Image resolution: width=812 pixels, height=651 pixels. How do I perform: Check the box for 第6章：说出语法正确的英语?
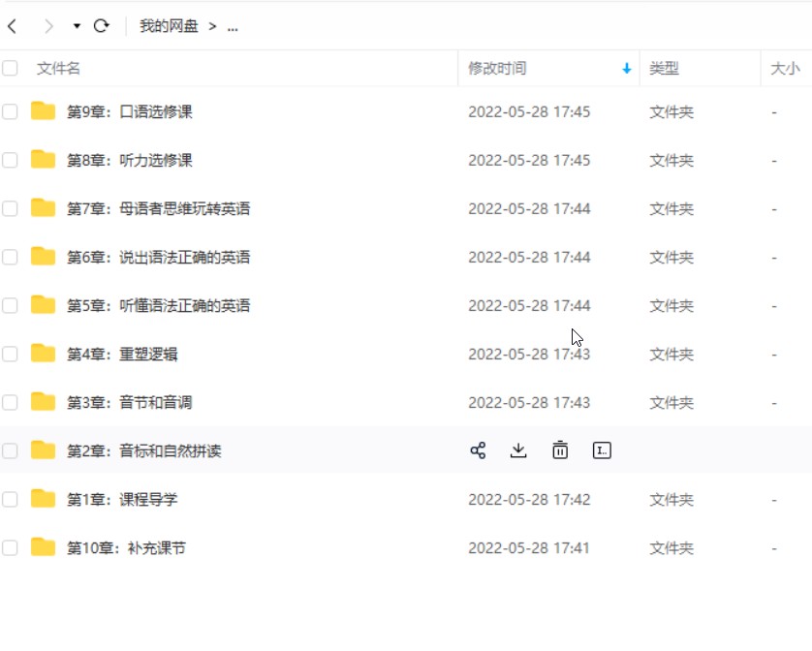(x=10, y=257)
